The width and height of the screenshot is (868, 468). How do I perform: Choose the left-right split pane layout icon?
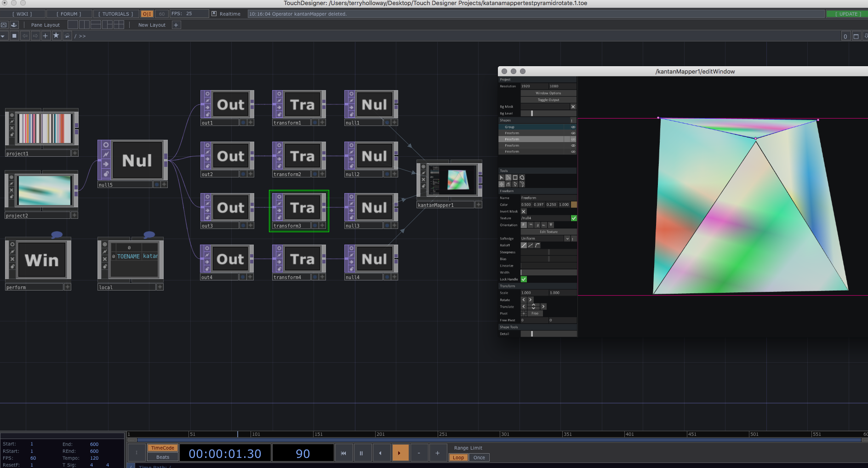[x=84, y=25]
